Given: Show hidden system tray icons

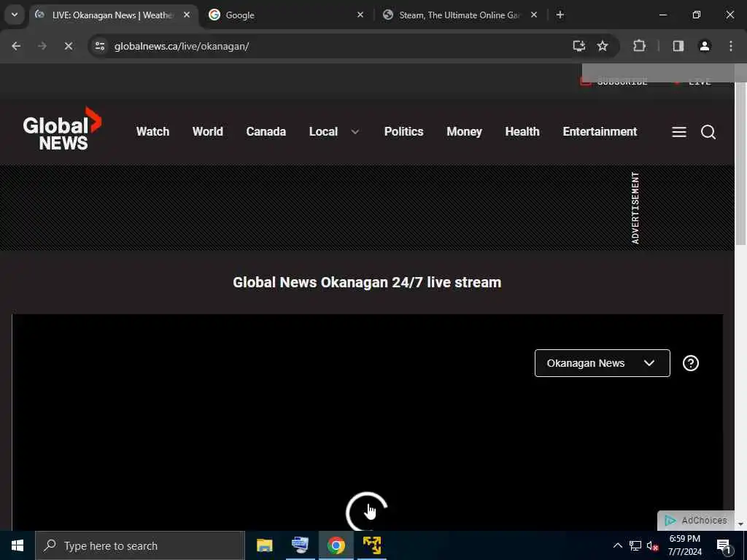Looking at the screenshot, I should coord(617,545).
